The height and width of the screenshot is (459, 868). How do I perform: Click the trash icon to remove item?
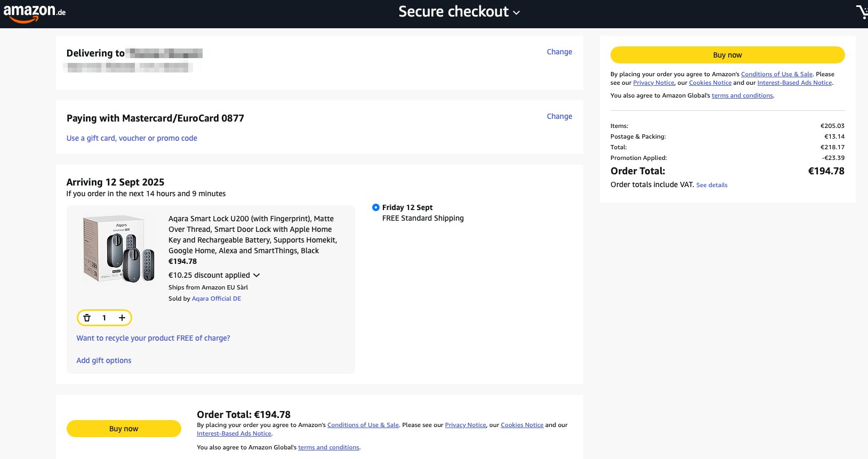pos(87,318)
